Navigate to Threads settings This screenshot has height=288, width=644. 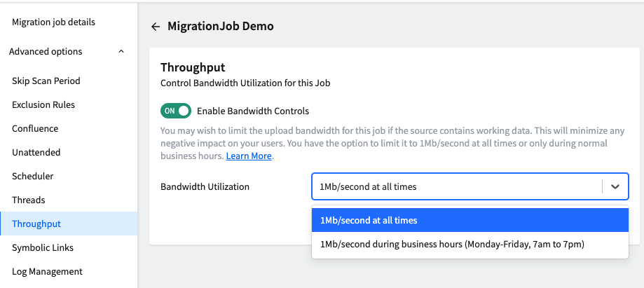click(28, 200)
